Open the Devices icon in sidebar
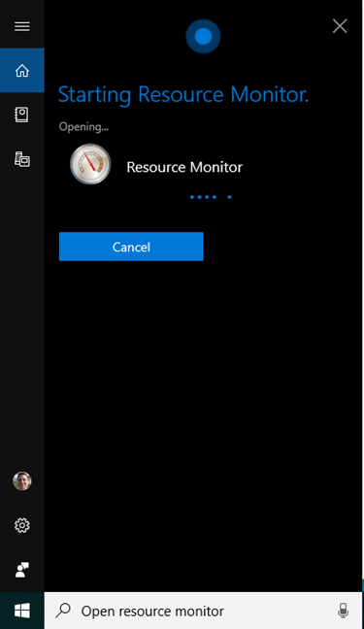Screen dimensions: 364x629 tap(22, 159)
